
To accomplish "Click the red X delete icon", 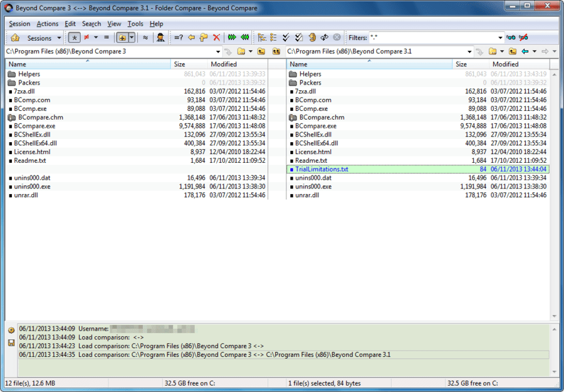I will [x=216, y=38].
